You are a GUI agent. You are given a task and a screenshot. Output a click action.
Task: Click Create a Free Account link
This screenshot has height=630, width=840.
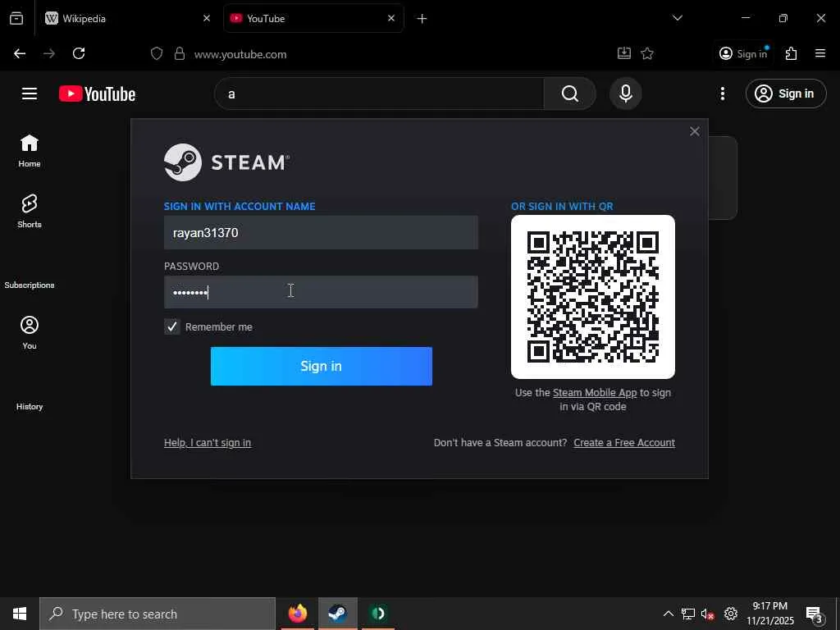[x=624, y=442]
